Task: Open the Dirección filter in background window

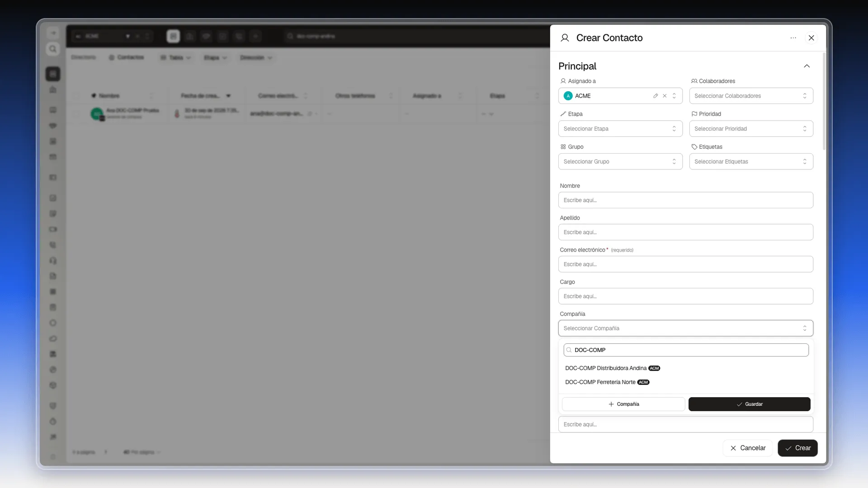Action: tap(256, 58)
